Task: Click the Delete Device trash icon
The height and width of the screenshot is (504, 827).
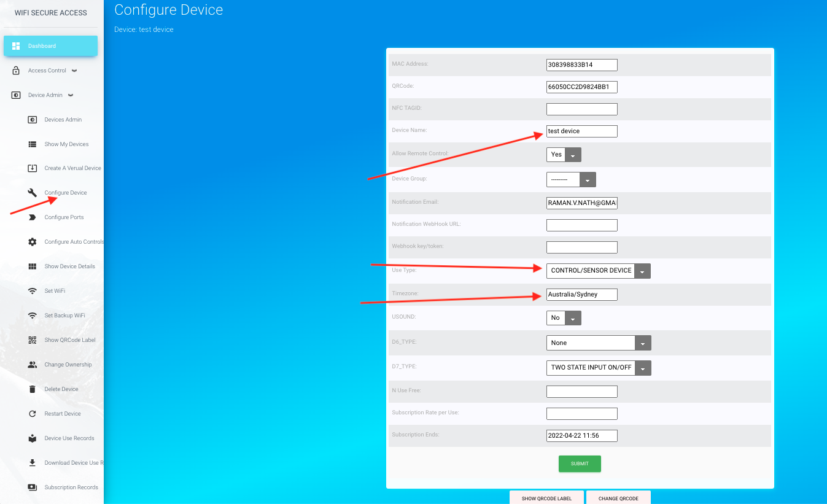Action: (x=33, y=389)
